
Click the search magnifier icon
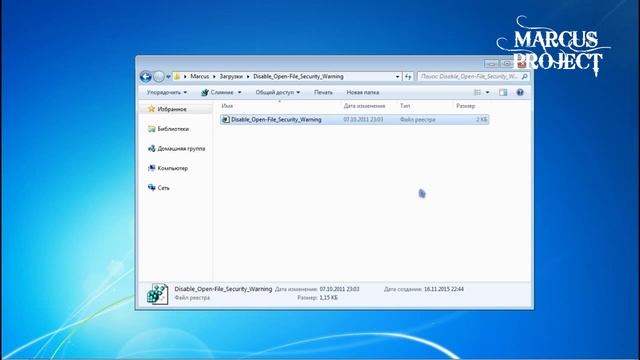525,76
